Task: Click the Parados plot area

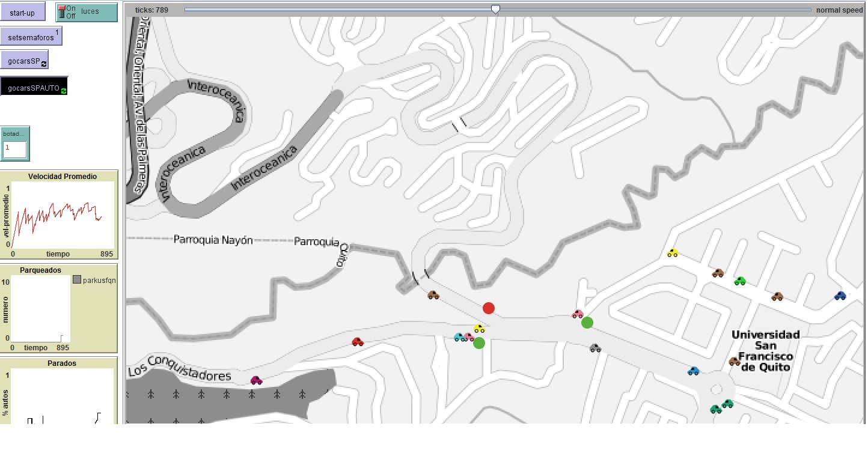Action: tap(61, 395)
